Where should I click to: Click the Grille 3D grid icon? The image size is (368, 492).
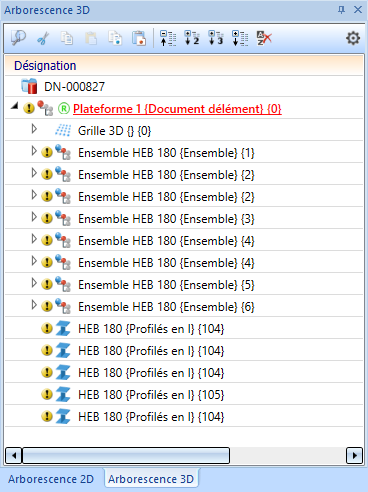point(63,130)
